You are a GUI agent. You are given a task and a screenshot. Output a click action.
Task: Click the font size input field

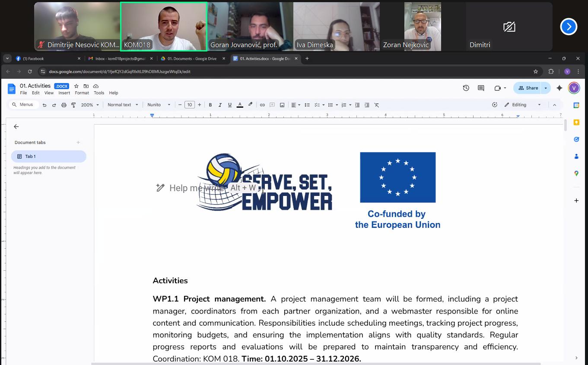pyautogui.click(x=190, y=105)
